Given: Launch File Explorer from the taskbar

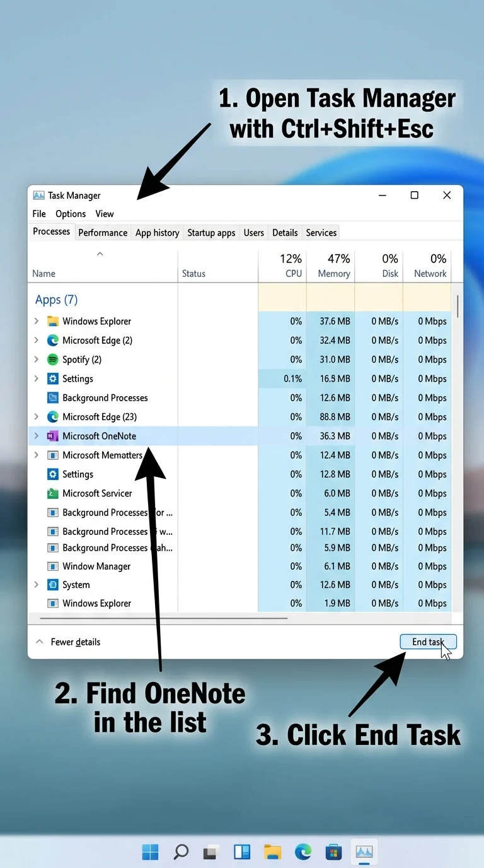Looking at the screenshot, I should 272,852.
